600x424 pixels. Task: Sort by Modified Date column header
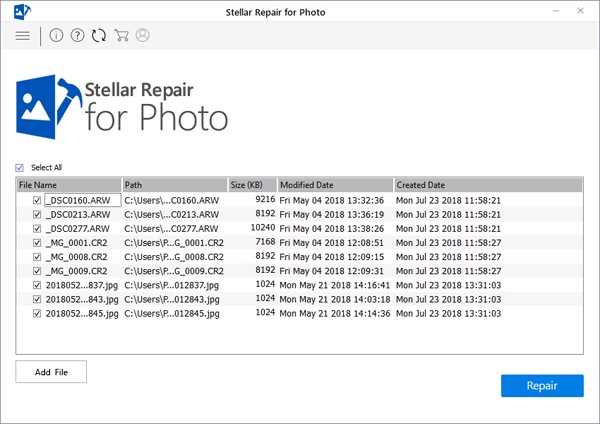[x=335, y=185]
